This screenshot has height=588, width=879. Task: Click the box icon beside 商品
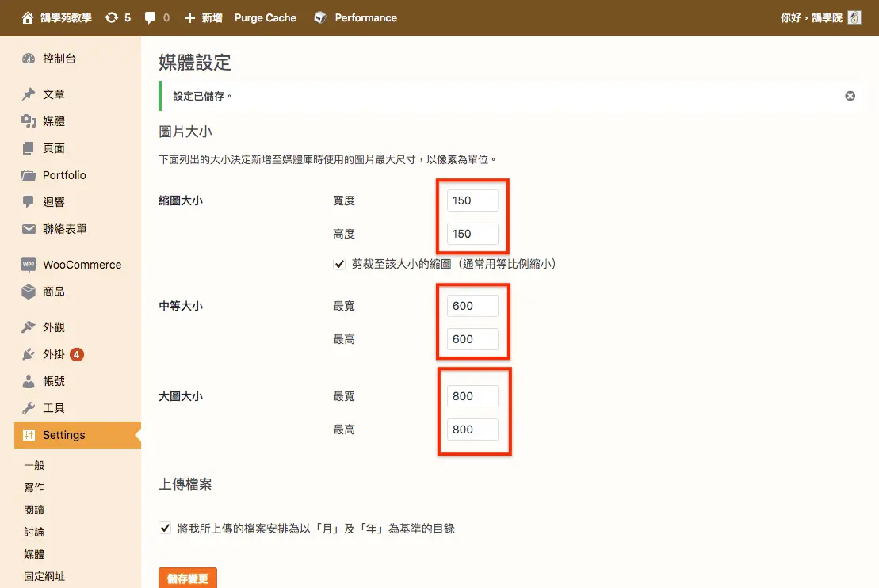click(29, 292)
